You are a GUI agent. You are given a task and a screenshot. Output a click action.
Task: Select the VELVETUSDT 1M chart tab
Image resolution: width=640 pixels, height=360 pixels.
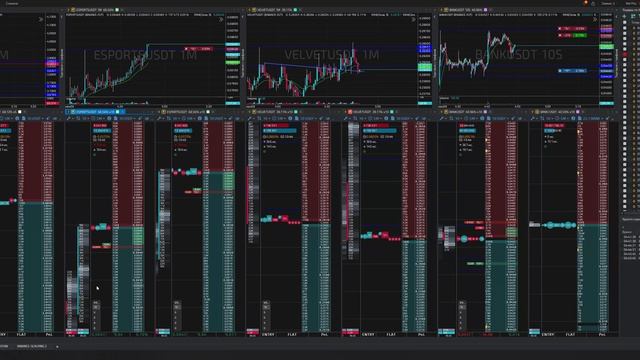[x=274, y=10]
